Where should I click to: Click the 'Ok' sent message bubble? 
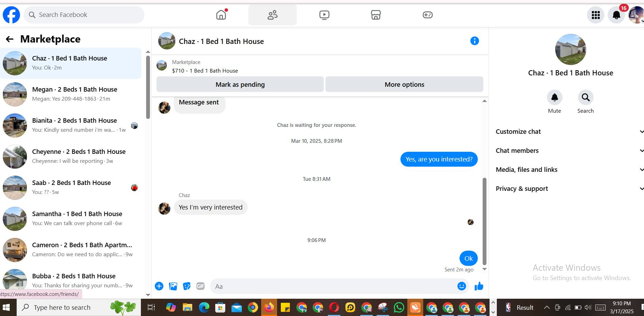(x=468, y=258)
